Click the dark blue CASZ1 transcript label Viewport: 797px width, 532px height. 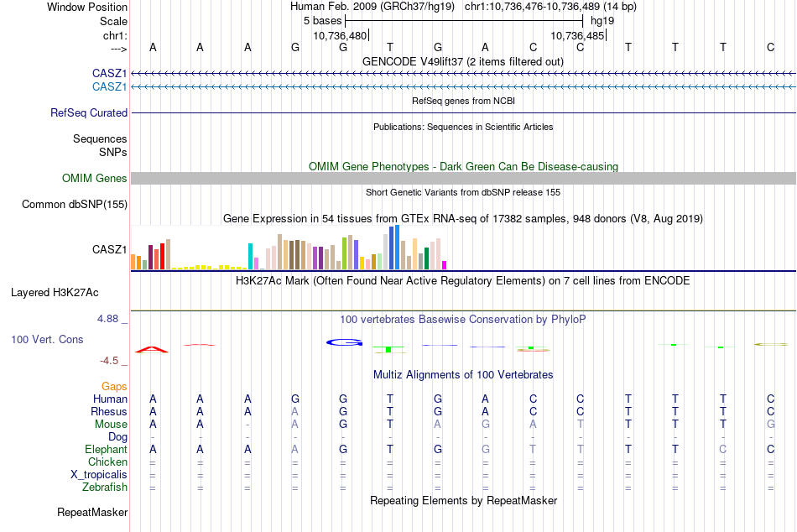[109, 73]
